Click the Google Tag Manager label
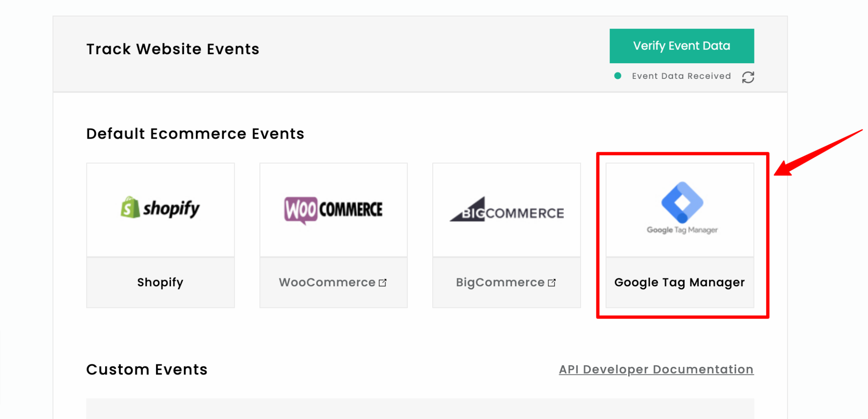Viewport: 868px width, 419px height. [679, 282]
